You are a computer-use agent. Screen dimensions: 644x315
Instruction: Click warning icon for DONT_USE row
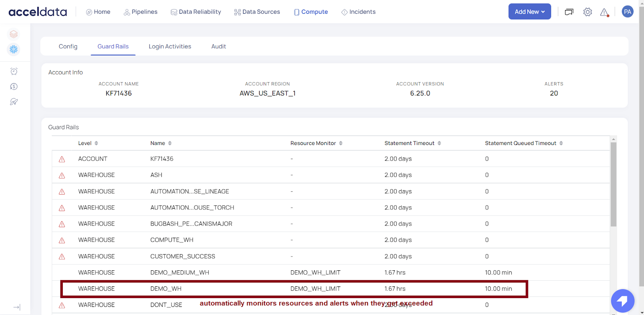(62, 305)
